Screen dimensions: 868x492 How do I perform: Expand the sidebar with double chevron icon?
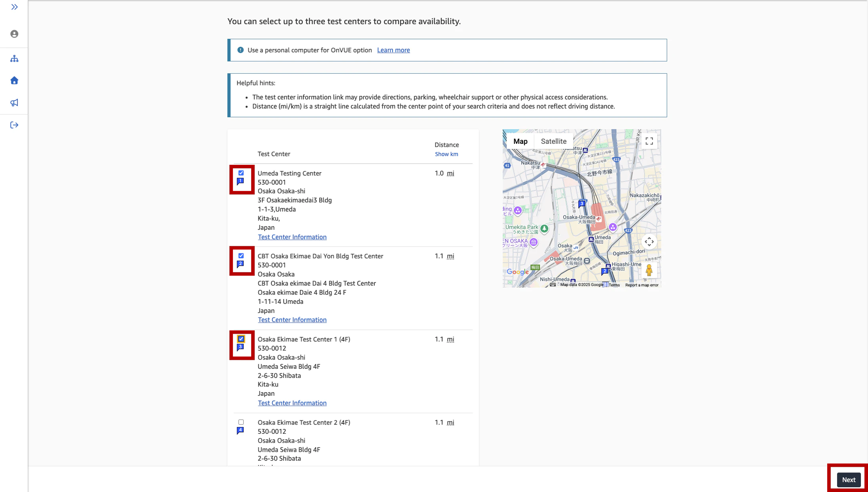pos(14,7)
